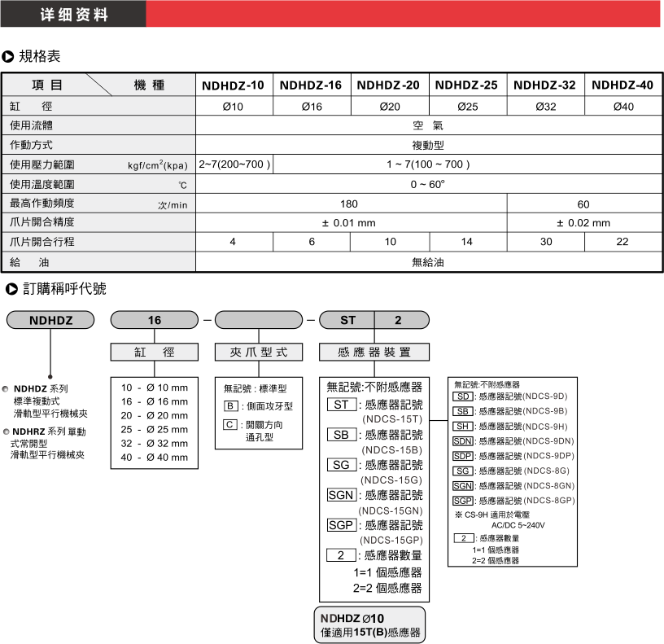Select the boxed SD sensor code
Screen dimensions: 664x644
pos(463,396)
